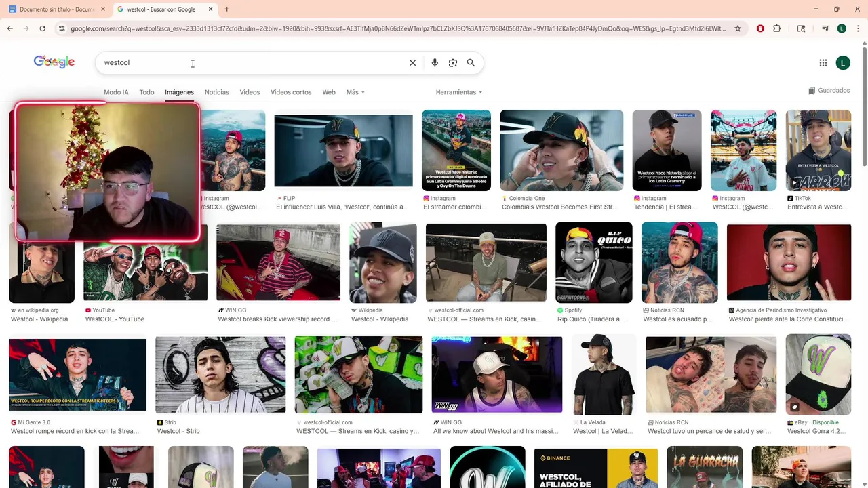Open the site information icon in address bar
This screenshot has height=488, width=868.
(x=62, y=28)
